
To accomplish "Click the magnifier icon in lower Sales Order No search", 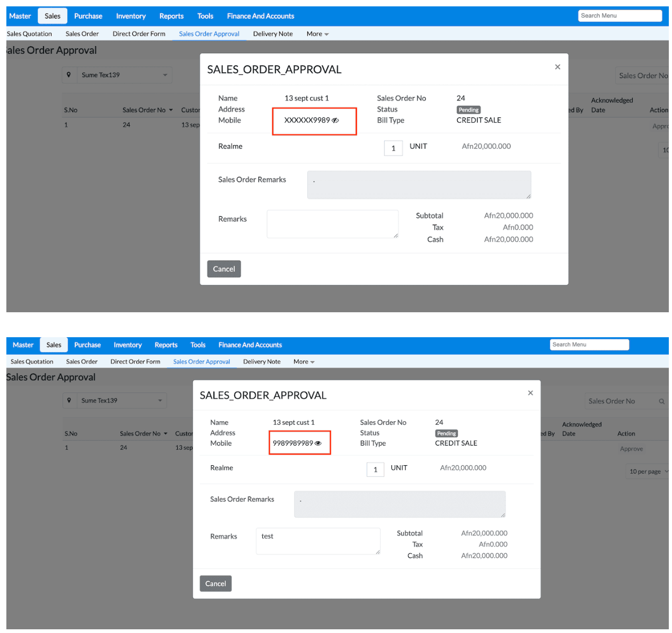I will point(662,401).
